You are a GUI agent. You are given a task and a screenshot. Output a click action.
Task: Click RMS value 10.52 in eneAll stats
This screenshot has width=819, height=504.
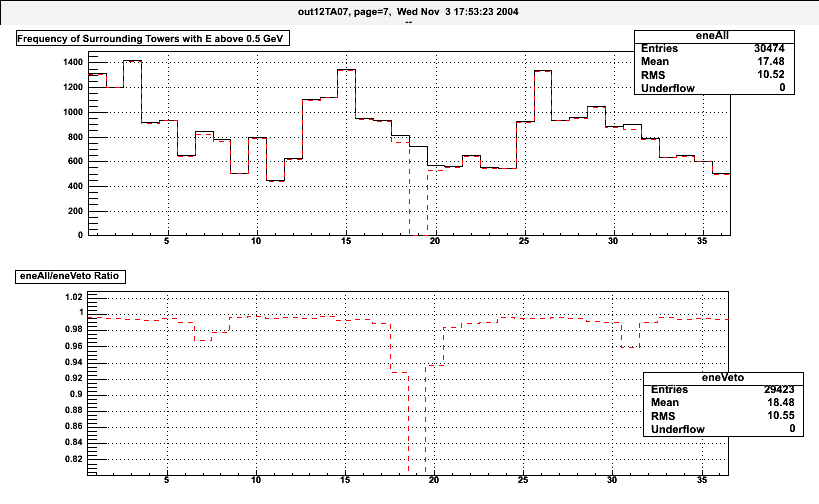(x=770, y=75)
